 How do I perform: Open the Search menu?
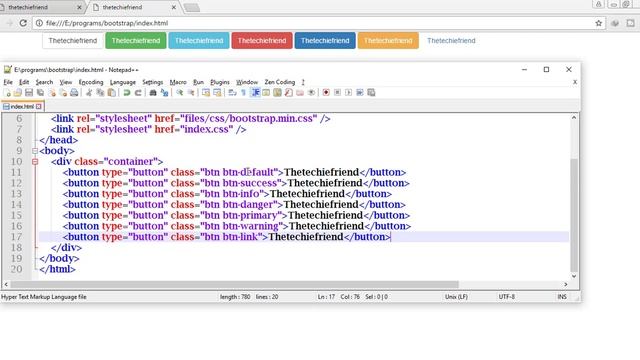44,82
